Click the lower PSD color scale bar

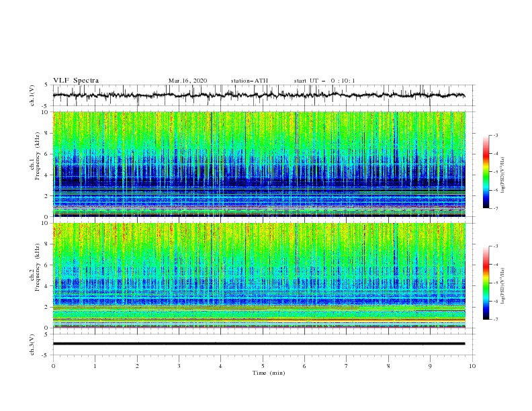coord(486,283)
